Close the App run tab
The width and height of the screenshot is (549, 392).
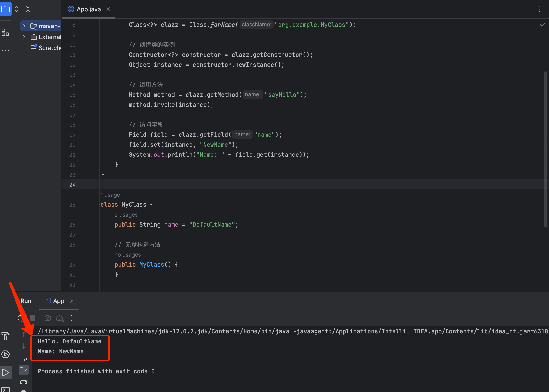[x=72, y=301]
